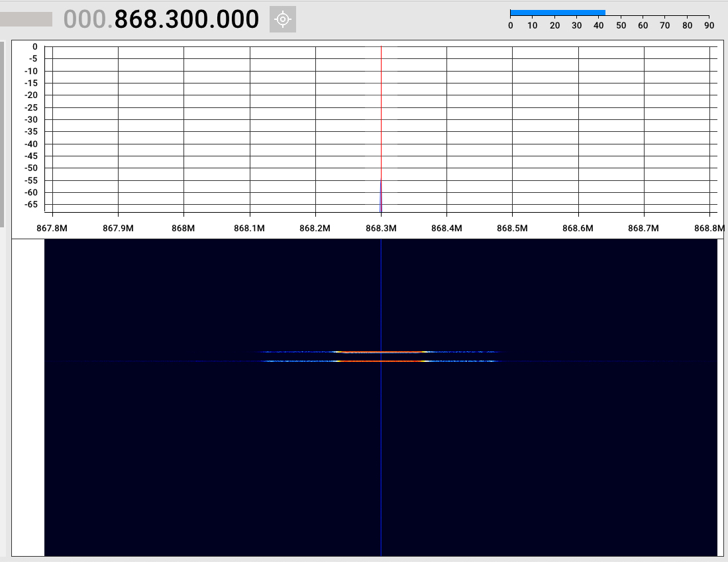The image size is (728, 562).
Task: Click the -40 dB scale label
Action: click(x=31, y=144)
